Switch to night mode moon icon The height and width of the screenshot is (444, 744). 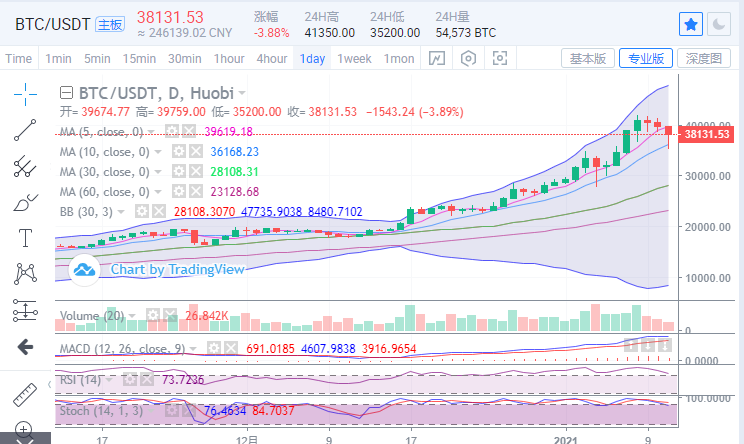(x=719, y=24)
